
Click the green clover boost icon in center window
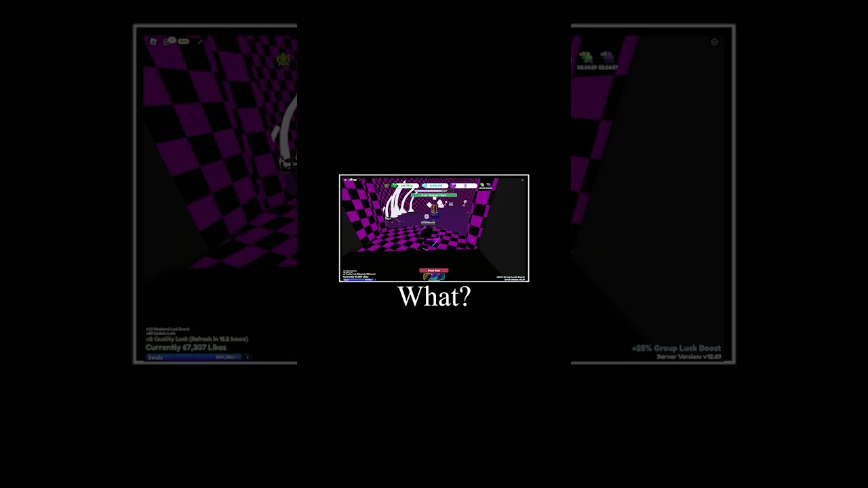(482, 185)
